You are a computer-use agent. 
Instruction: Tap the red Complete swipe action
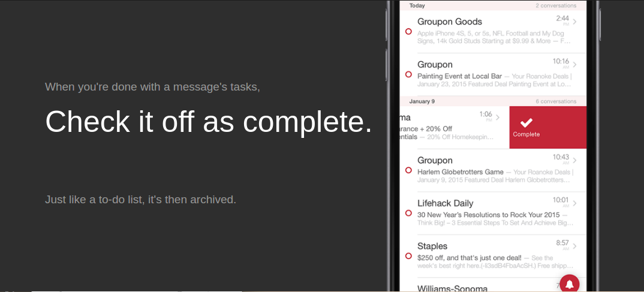pos(548,127)
